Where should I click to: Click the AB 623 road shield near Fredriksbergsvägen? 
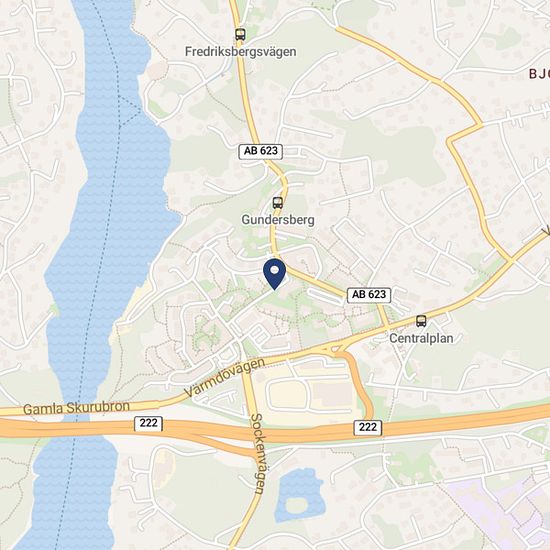[261, 151]
